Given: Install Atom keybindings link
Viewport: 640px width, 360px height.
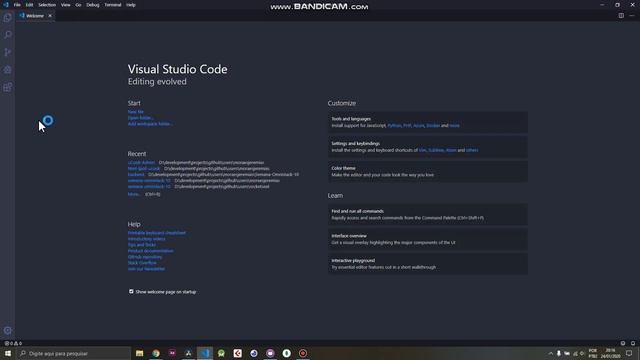Looking at the screenshot, I should [451, 150].
